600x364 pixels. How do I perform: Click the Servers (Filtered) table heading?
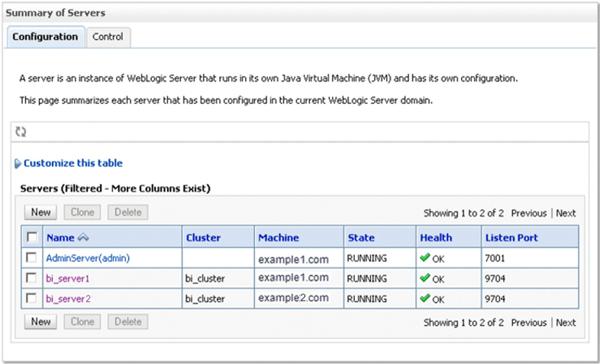tap(115, 188)
